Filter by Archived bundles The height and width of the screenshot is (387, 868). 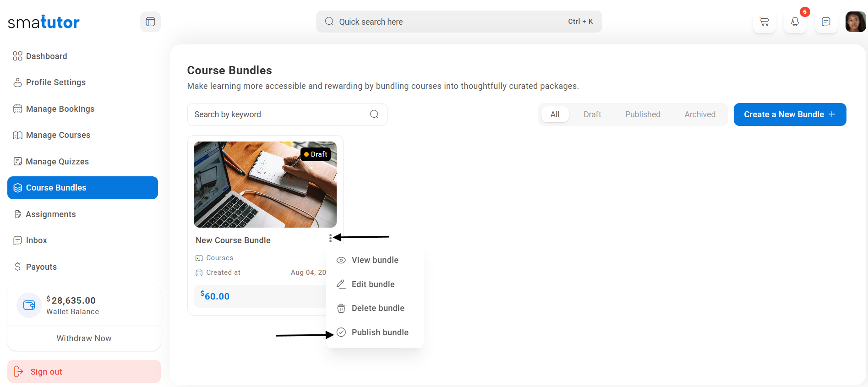tap(699, 114)
